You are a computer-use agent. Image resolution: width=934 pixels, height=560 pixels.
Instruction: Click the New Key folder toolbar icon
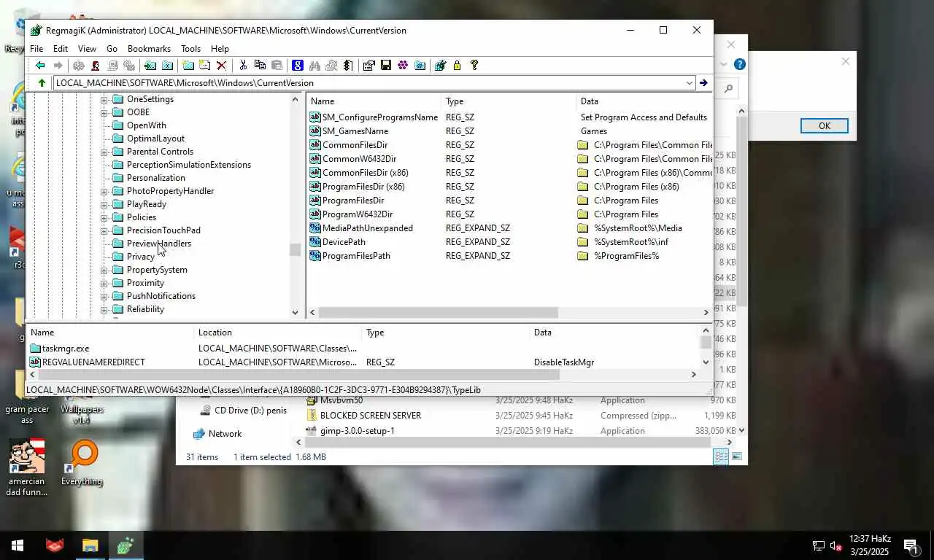click(188, 66)
